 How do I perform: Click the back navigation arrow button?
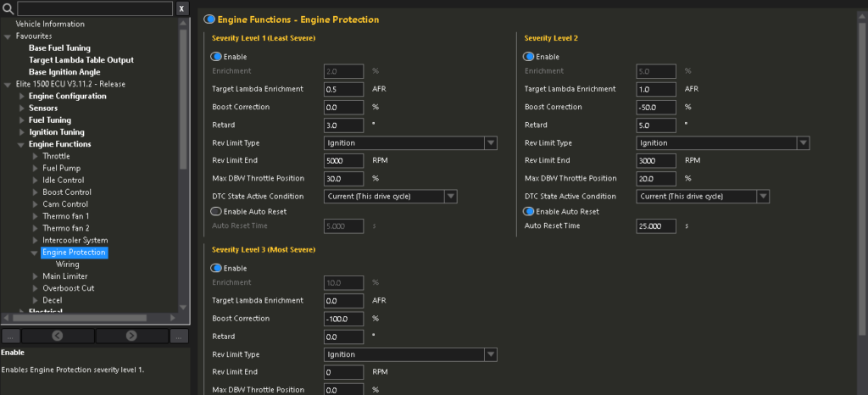click(57, 336)
